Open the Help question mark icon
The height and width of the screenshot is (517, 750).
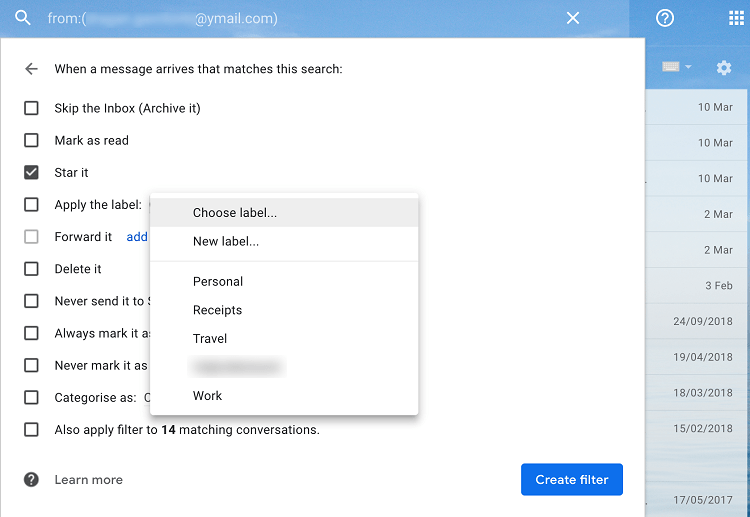665,19
